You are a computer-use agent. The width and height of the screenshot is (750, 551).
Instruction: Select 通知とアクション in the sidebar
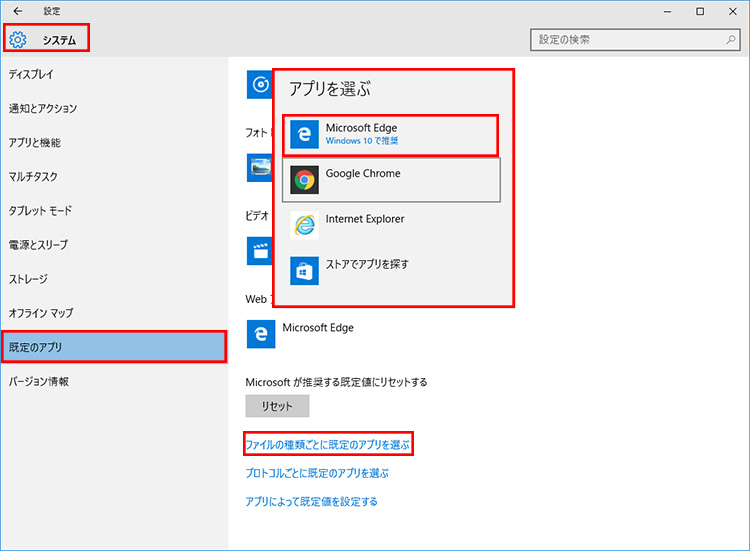(x=43, y=109)
